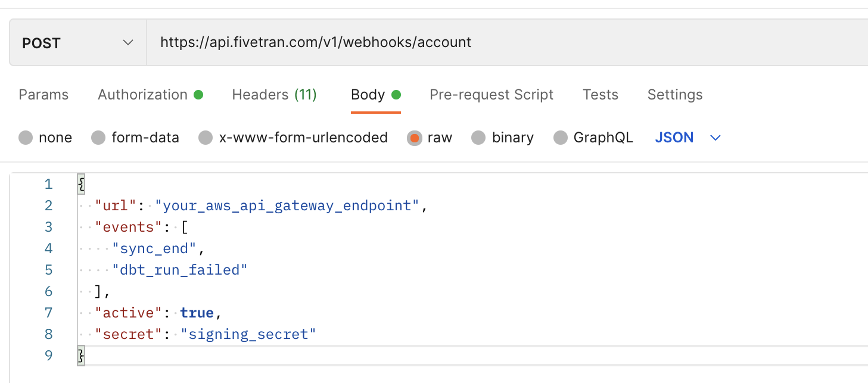868x383 pixels.
Task: Click the request URL input field
Action: click(508, 43)
